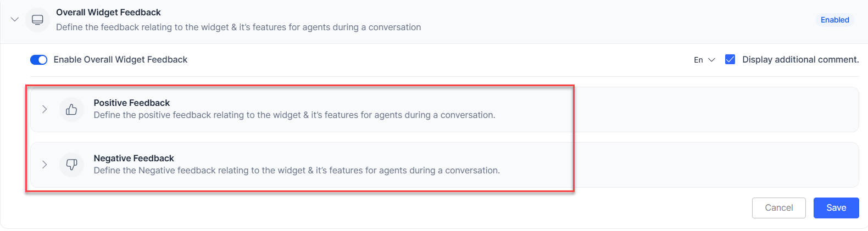Click the "Display additional comment." label text

[800, 59]
